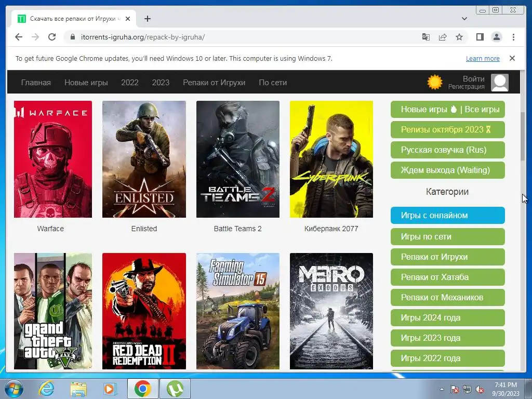The image size is (532, 399).
Task: Open the Новые игры nav item
Action: 86,83
